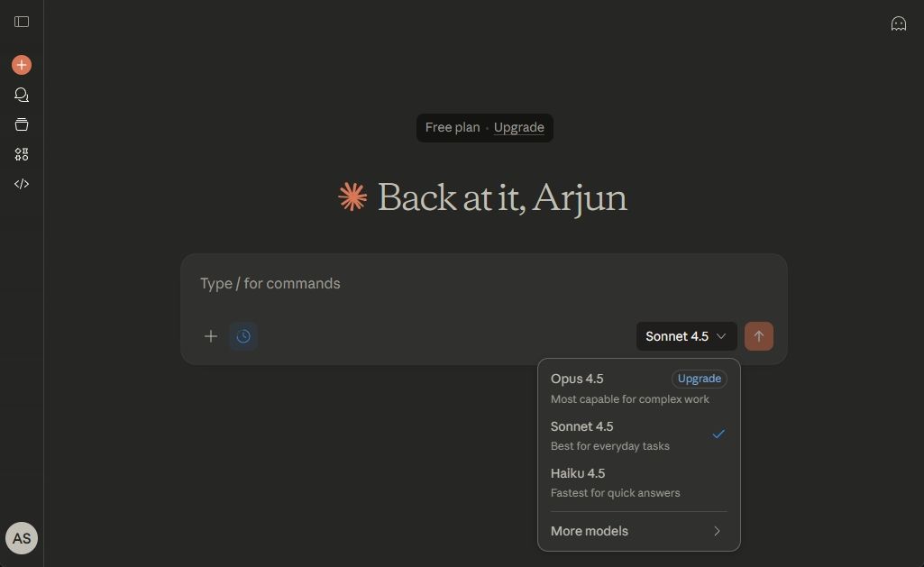Image resolution: width=924 pixels, height=567 pixels.
Task: Click the Upgrade pill beside Opus 4.5
Action: click(700, 379)
